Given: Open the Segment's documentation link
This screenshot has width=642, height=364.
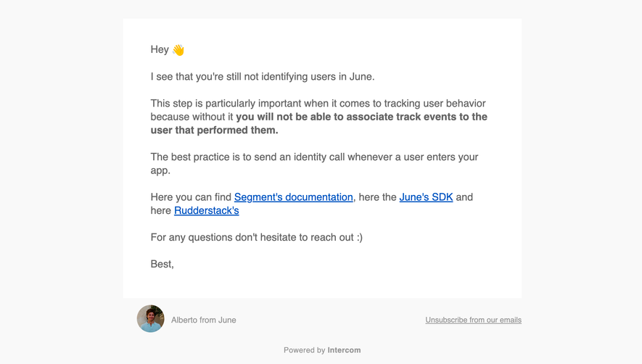Looking at the screenshot, I should point(293,197).
